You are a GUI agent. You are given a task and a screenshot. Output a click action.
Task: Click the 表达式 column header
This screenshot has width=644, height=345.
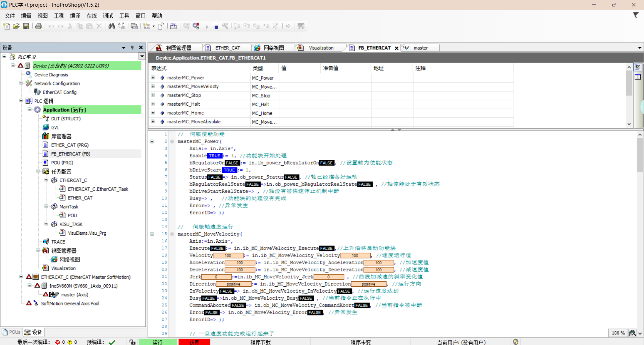coord(200,68)
